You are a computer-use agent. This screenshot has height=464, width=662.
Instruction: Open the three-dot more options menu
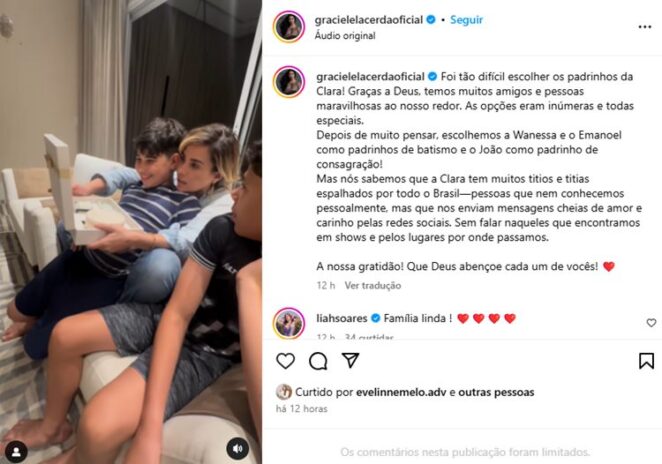[645, 27]
